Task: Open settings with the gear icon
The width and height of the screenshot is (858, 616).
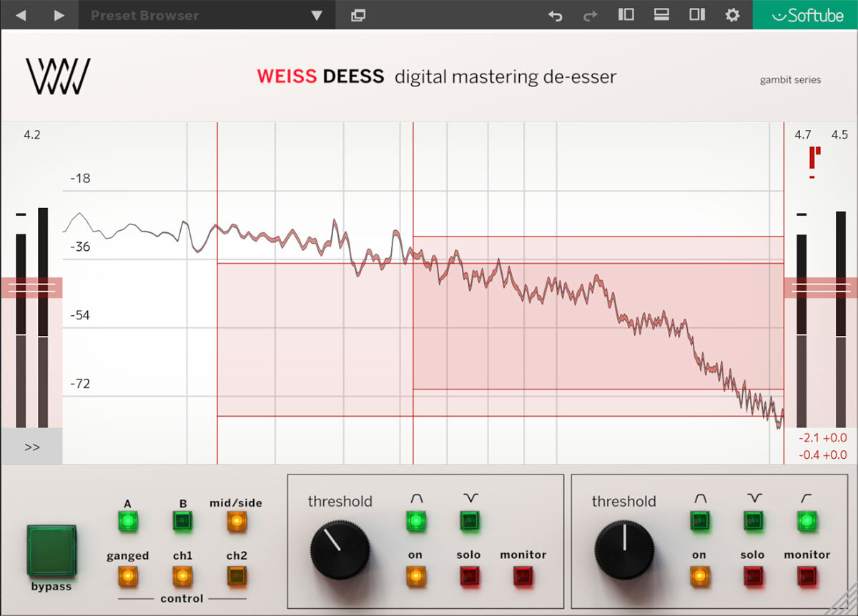Action: point(732,15)
